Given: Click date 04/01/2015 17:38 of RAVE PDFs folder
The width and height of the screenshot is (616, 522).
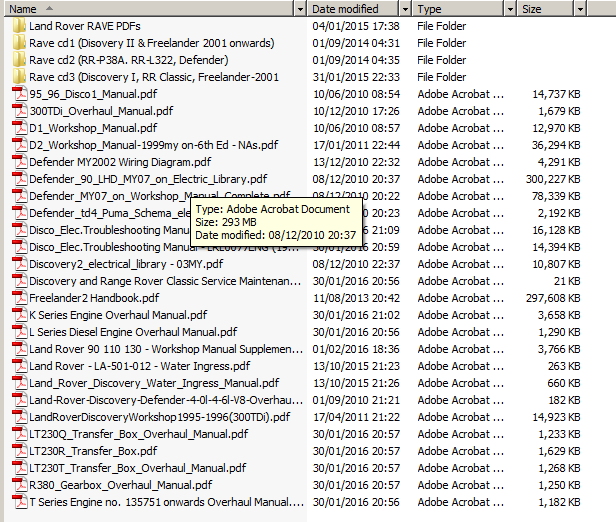Looking at the screenshot, I should coord(356,26).
